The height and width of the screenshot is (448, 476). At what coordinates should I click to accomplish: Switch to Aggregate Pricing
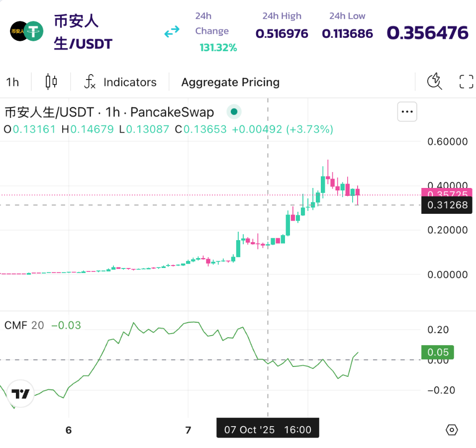230,82
